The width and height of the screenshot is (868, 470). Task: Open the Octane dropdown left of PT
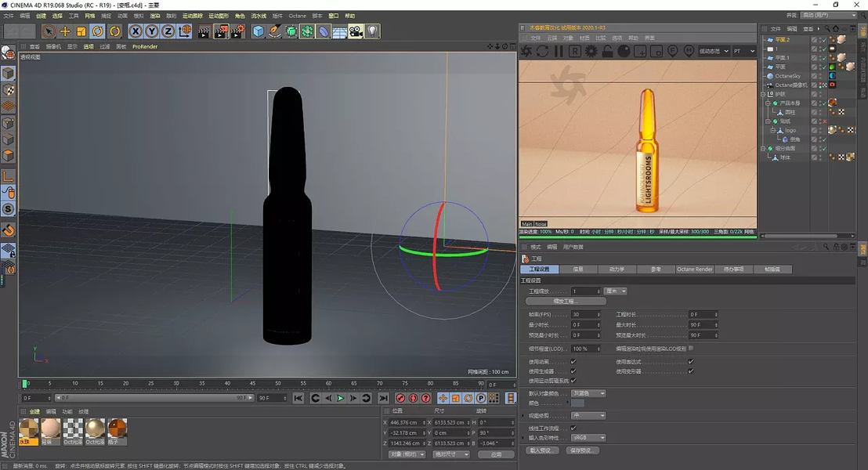714,51
